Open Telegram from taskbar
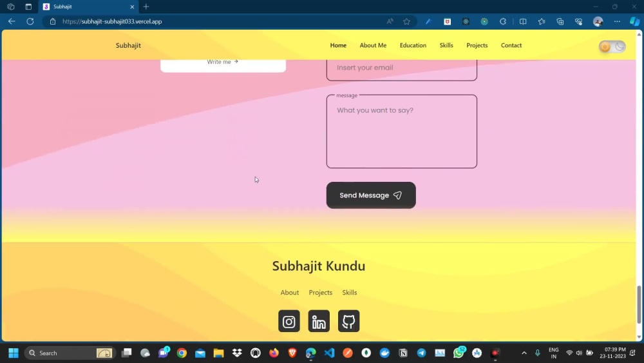 421,353
